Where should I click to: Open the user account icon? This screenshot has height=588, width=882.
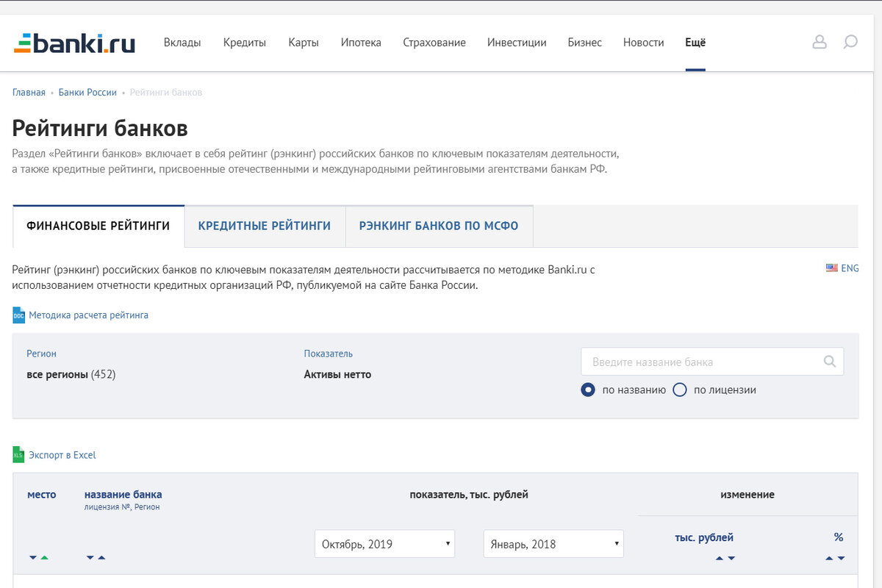(819, 42)
